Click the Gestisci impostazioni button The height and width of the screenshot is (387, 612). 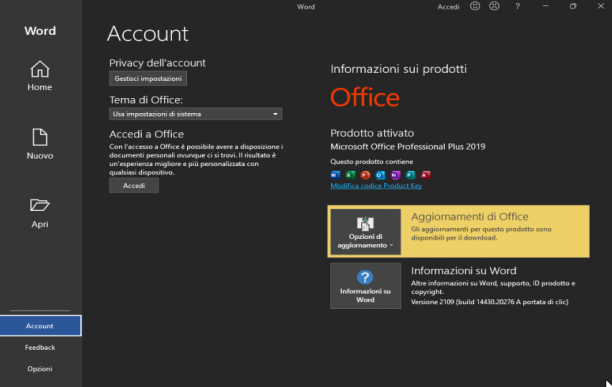tap(148, 78)
